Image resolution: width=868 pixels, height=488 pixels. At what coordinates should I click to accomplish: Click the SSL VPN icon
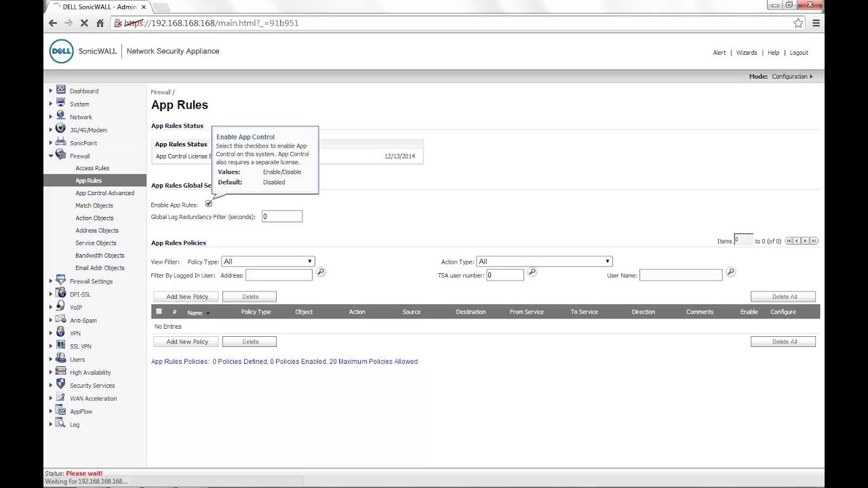[x=61, y=346]
